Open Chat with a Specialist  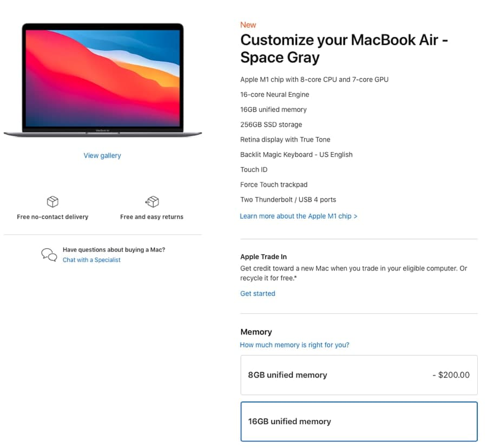[x=91, y=260]
